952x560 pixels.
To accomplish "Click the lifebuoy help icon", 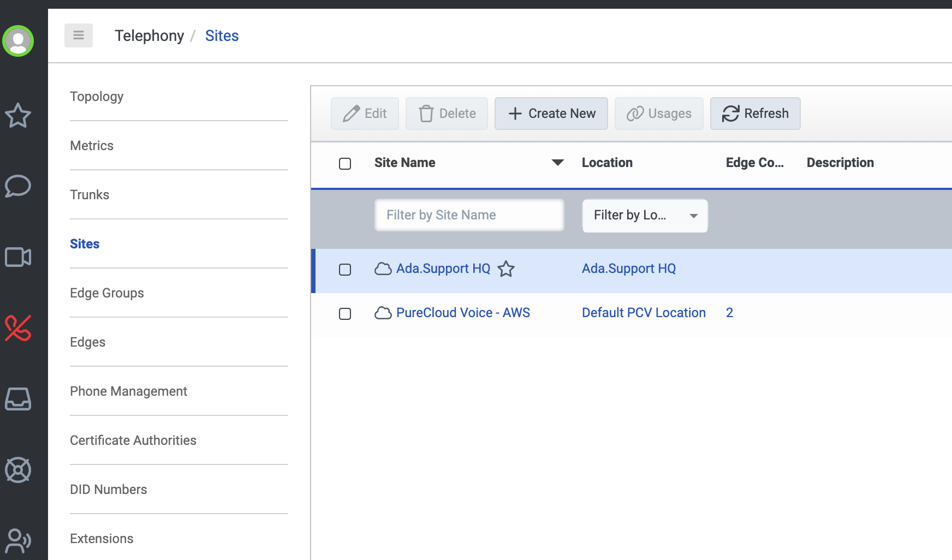I will tap(18, 470).
